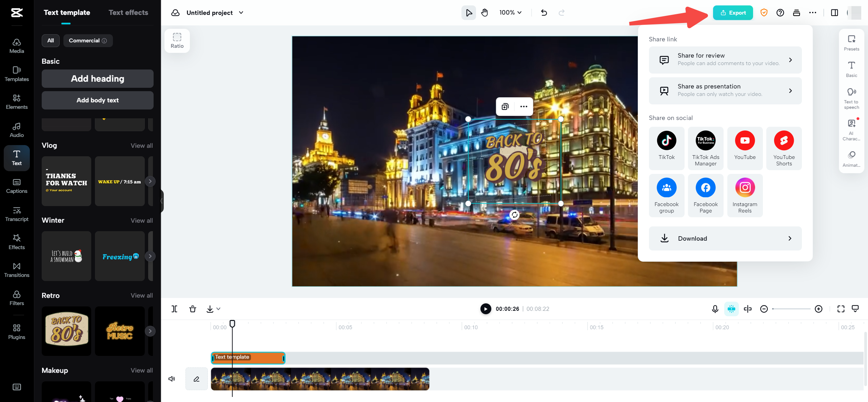Click the Add heading button
Screen dimensions: 868x402
pyautogui.click(x=97, y=79)
